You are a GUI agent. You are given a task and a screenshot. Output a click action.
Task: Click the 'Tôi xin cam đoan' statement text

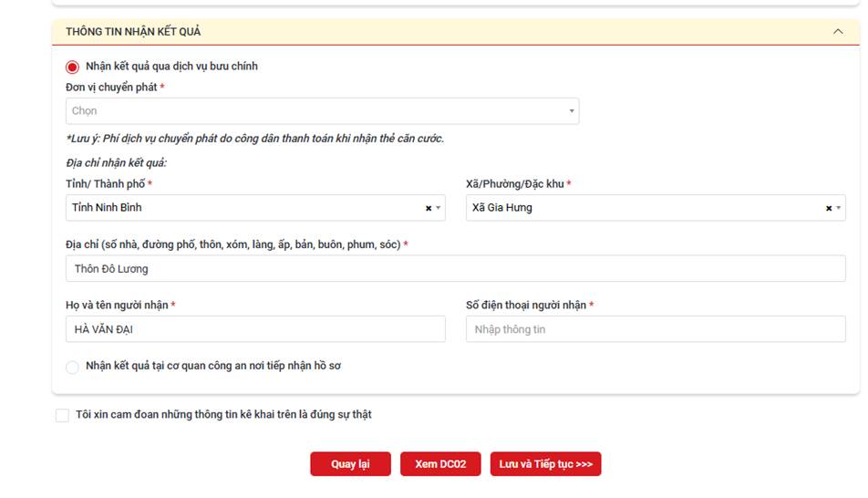click(x=223, y=415)
